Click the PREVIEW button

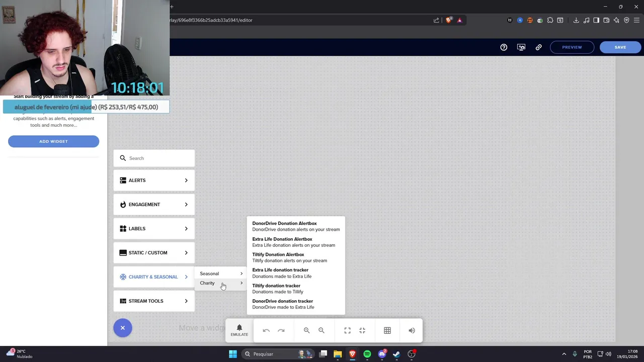572,47
